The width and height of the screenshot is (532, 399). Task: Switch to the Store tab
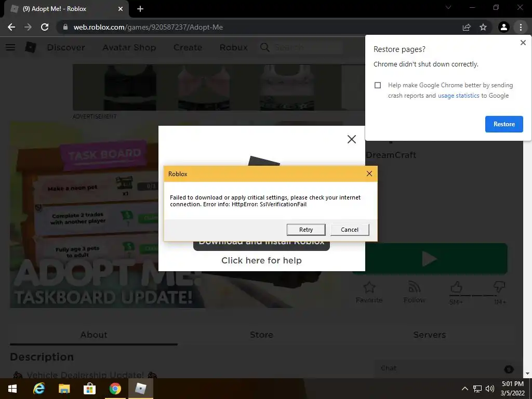(261, 335)
